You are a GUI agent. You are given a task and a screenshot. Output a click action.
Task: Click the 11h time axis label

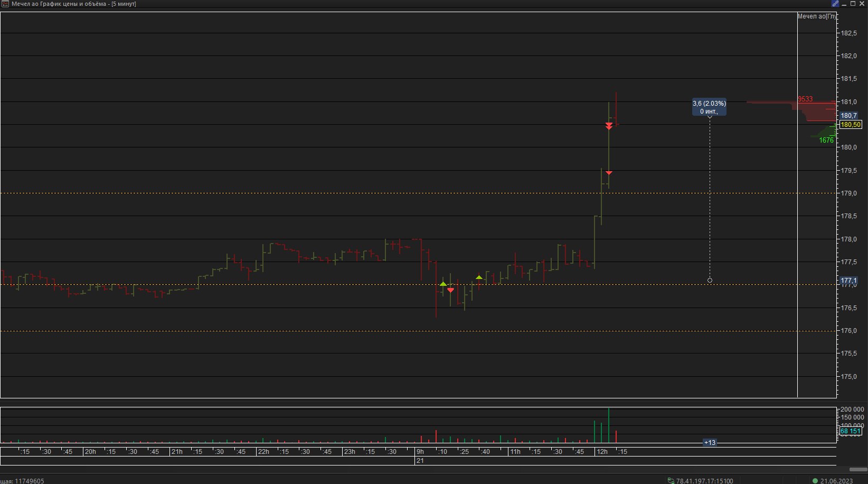[x=515, y=452]
